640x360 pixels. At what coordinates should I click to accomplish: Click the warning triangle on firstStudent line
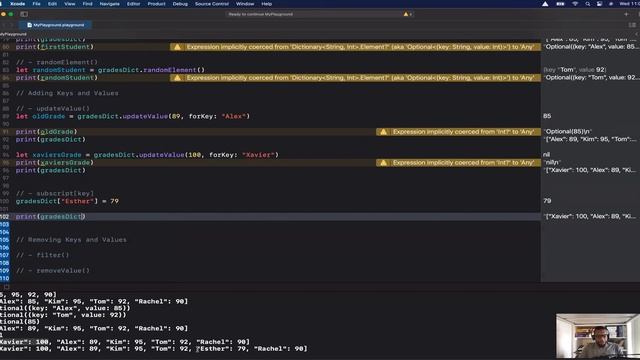(x=177, y=47)
